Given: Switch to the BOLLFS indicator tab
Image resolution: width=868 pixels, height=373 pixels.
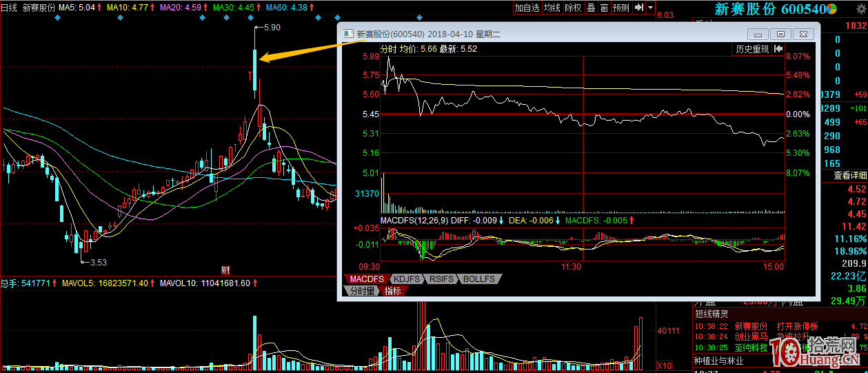Looking at the screenshot, I should click(478, 279).
